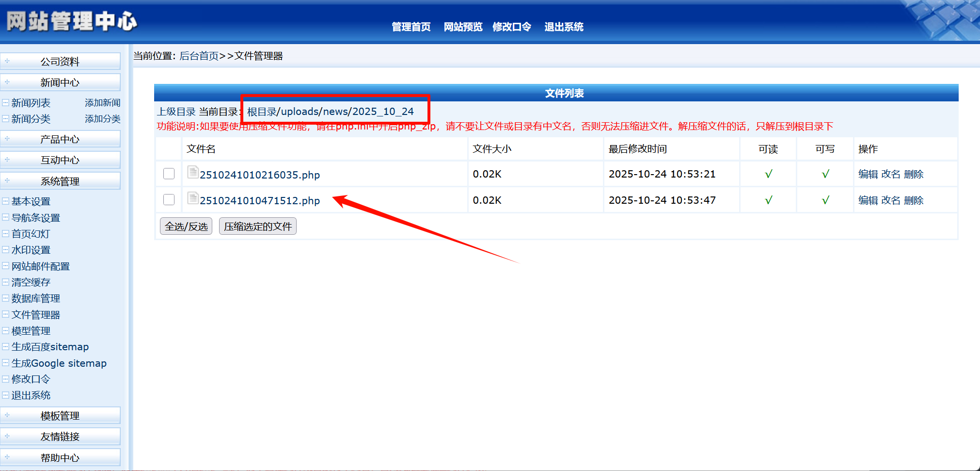Viewport: 980px width, 471px height.
Task: Open 网站预览 in the top navigation
Action: coord(463,27)
